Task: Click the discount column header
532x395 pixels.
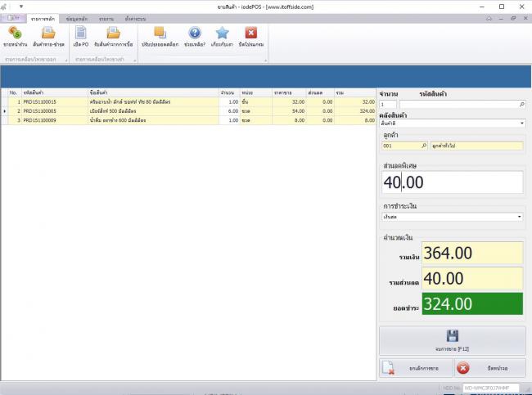Action: [320, 92]
